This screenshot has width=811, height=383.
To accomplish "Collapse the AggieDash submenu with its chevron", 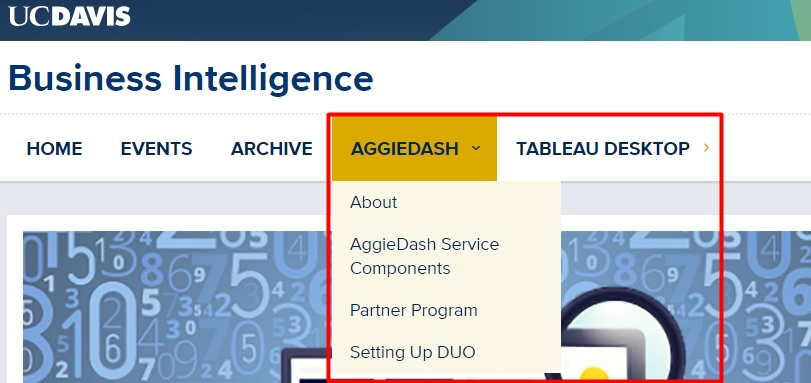I will point(476,149).
